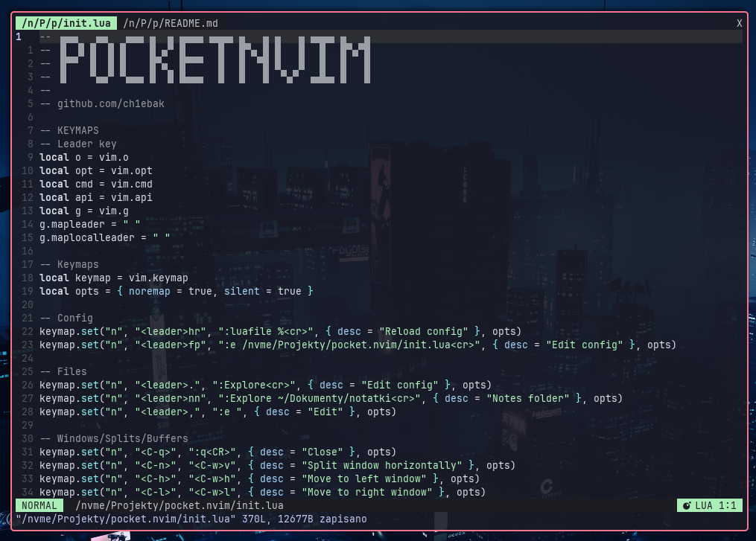
Task: Click the Config section comment
Action: (x=66, y=318)
